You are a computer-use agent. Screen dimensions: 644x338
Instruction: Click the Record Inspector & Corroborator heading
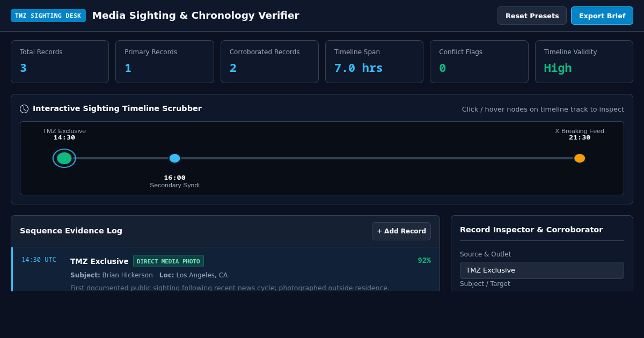tap(531, 230)
